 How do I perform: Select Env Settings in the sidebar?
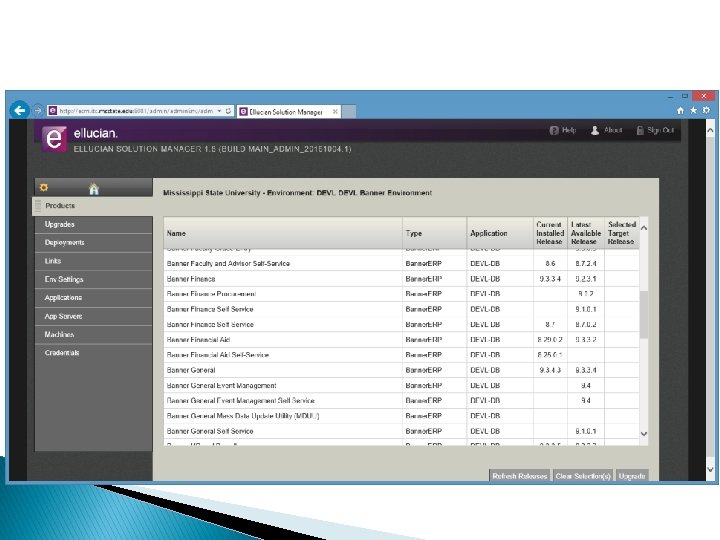pyautogui.click(x=94, y=279)
